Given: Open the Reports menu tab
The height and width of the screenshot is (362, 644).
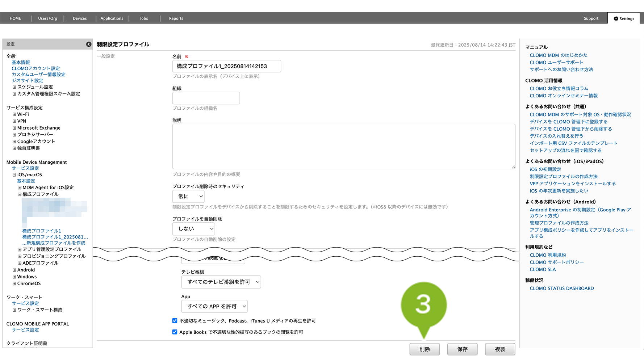Looking at the screenshot, I should point(176,18).
